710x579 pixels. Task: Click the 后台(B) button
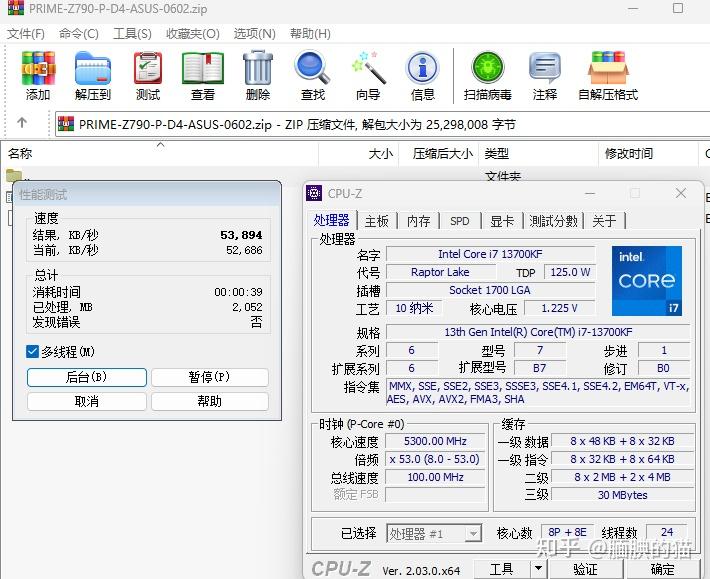(87, 377)
